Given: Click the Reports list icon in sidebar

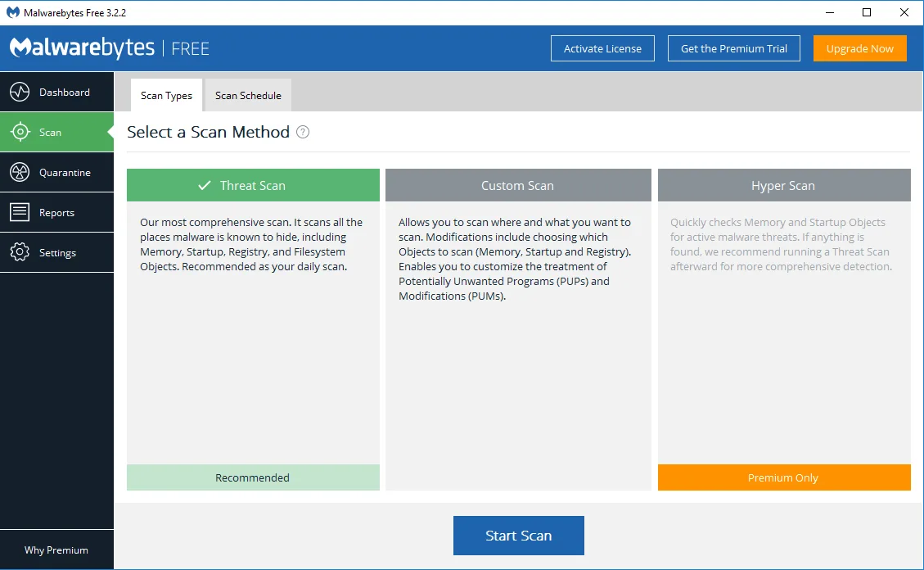Looking at the screenshot, I should tap(20, 212).
